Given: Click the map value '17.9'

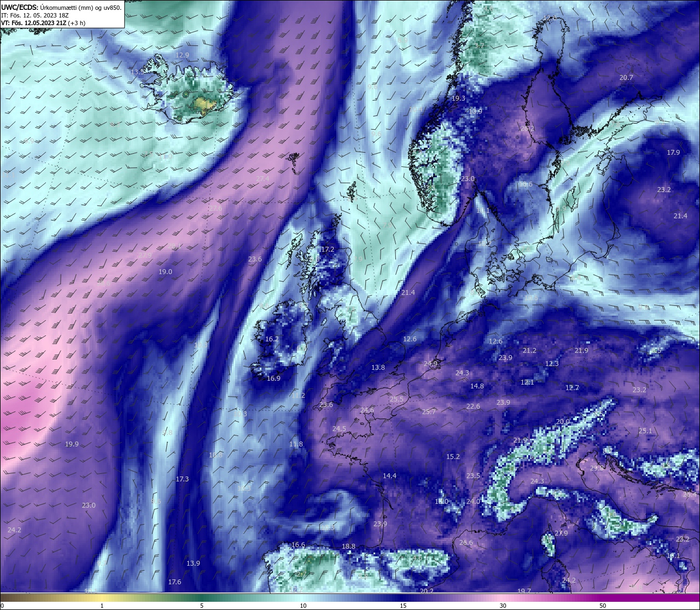Looking at the screenshot, I should pos(673,153).
